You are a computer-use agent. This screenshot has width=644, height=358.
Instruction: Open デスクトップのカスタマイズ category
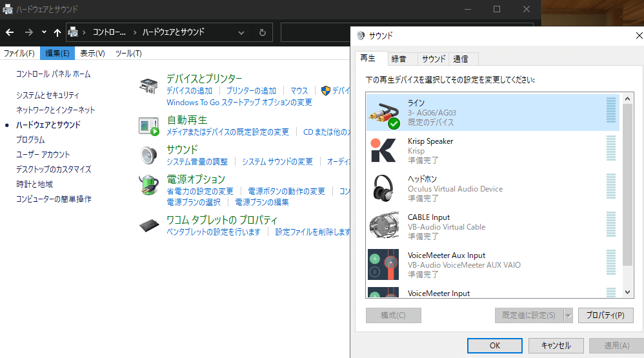coord(54,170)
